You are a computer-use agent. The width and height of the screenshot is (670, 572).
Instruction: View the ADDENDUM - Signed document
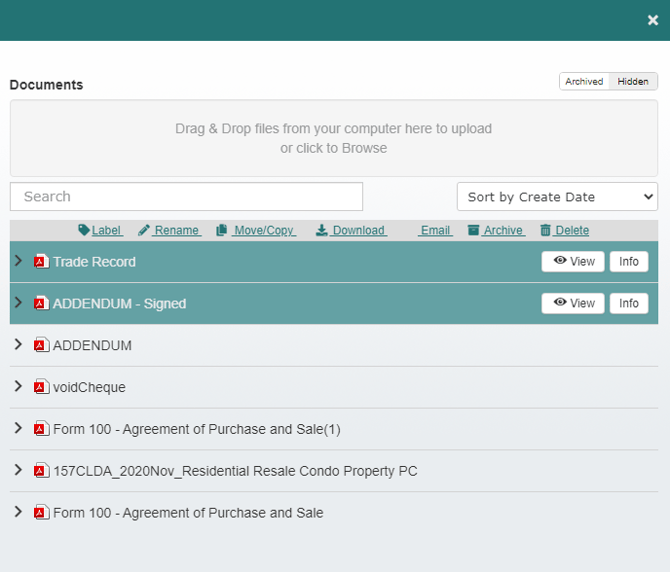(573, 303)
